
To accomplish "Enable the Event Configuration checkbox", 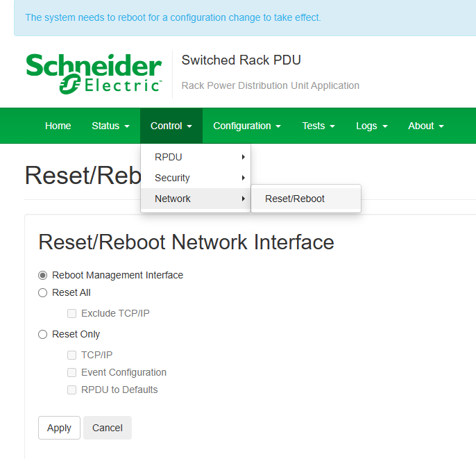I will pos(71,372).
